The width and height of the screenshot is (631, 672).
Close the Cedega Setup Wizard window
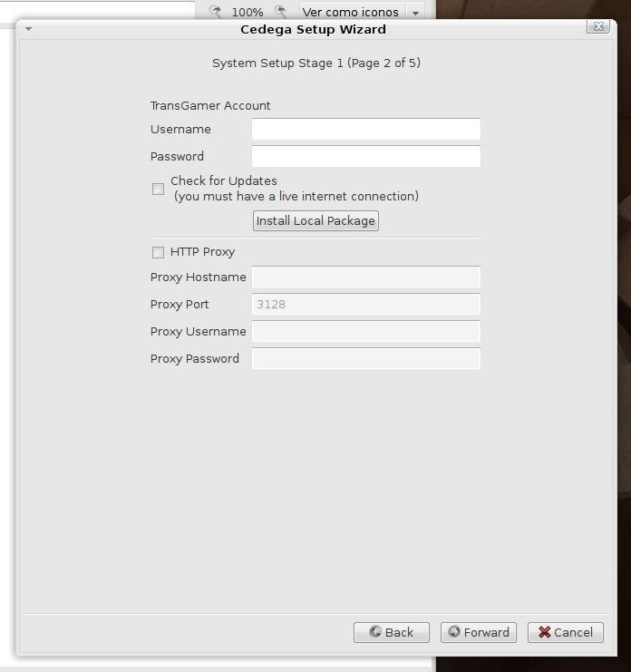pos(598,27)
